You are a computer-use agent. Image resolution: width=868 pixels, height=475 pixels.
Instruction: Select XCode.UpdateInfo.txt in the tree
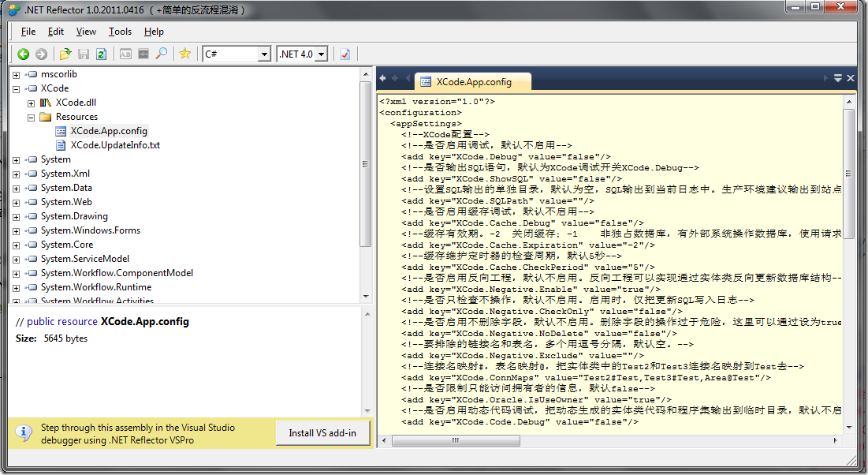[115, 145]
